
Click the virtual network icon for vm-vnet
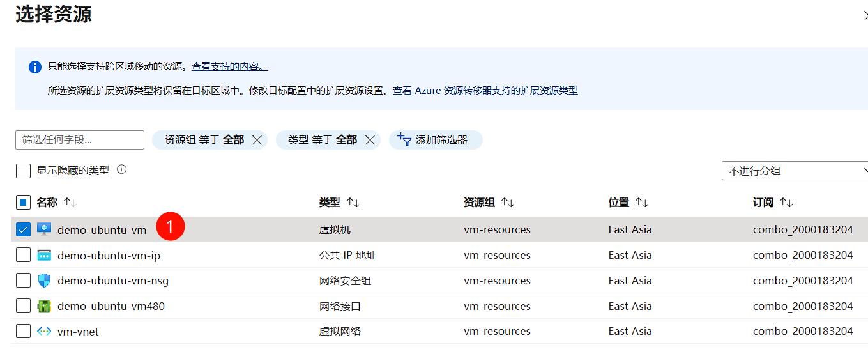(x=43, y=331)
